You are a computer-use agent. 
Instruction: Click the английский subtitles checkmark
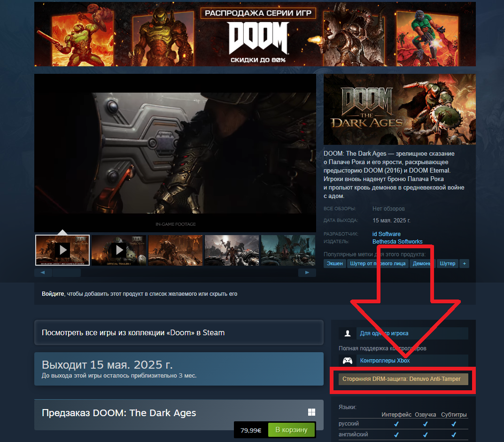point(454,434)
